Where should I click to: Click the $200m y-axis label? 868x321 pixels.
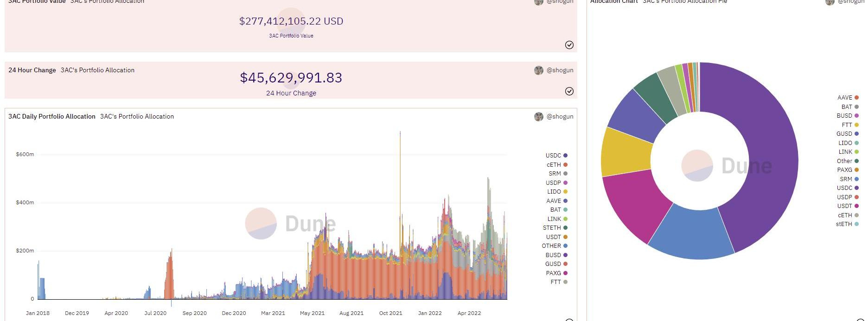tap(25, 251)
